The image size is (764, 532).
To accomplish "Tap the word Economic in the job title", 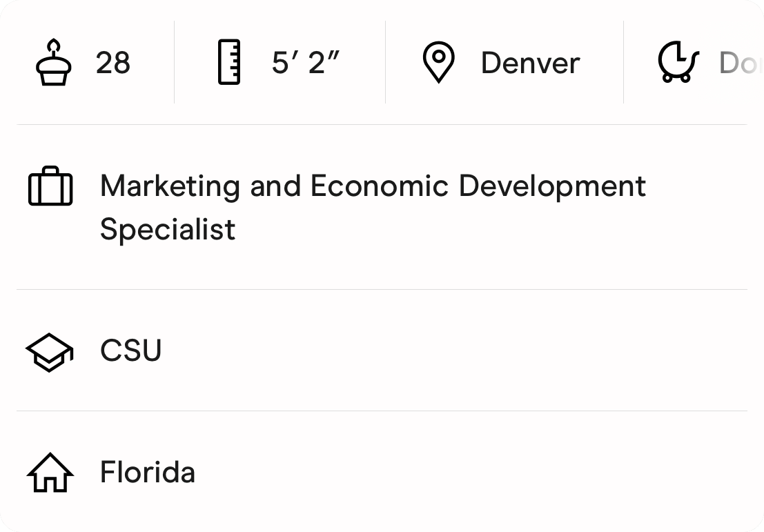I will 380,186.
